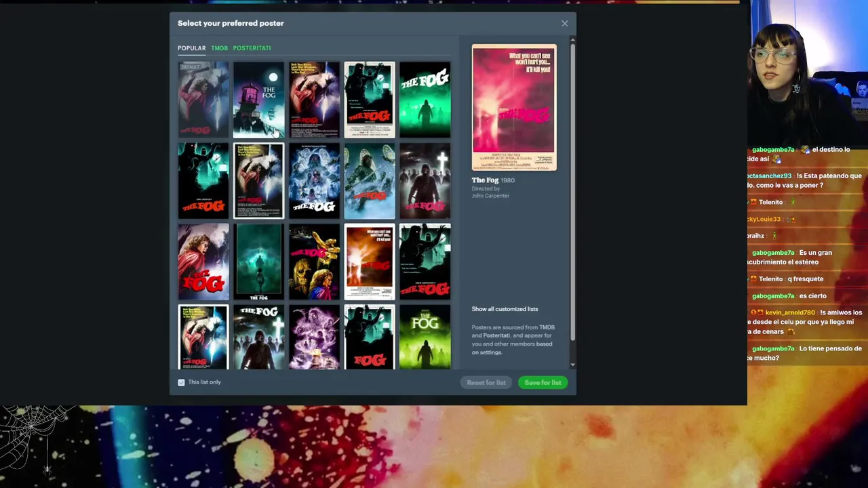Click the Directed by label
The height and width of the screenshot is (488, 868).
(x=486, y=188)
